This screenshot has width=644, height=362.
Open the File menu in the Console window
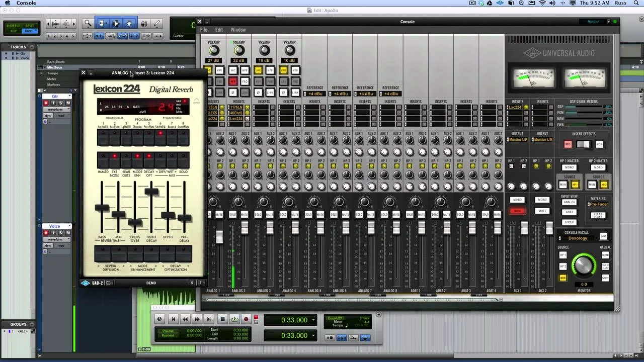204,29
